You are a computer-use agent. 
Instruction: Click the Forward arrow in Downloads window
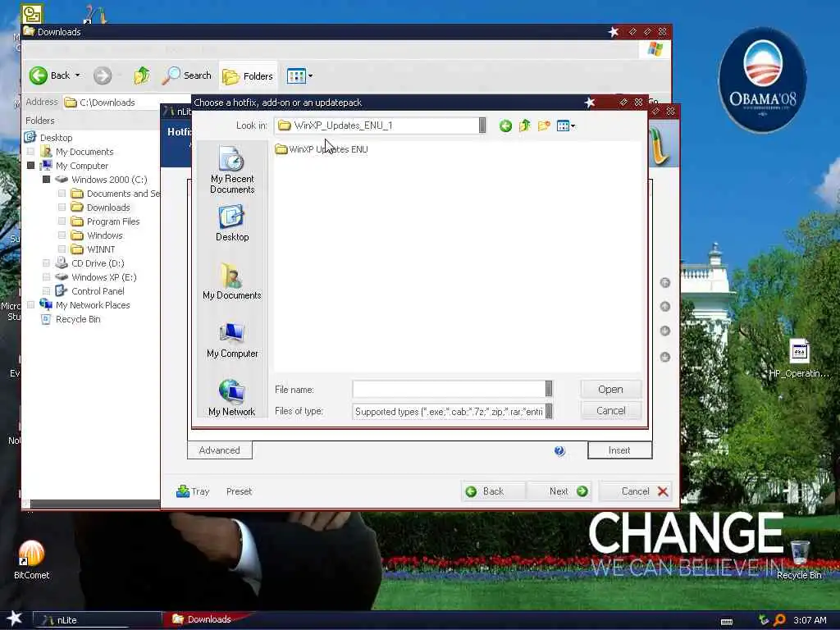(x=103, y=75)
